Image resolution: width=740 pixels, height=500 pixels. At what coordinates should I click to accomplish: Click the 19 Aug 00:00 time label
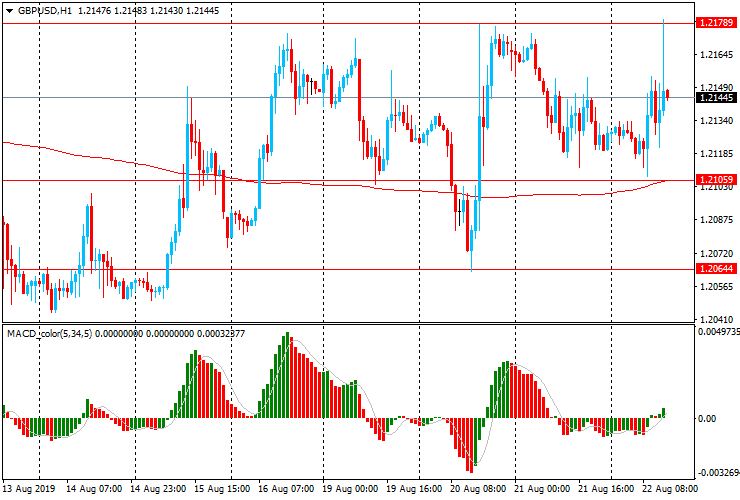[350, 488]
